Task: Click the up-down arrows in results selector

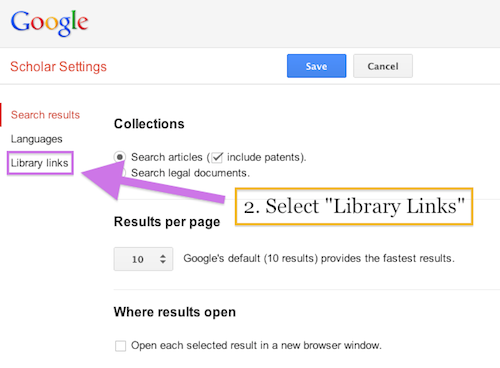Action: tap(163, 259)
